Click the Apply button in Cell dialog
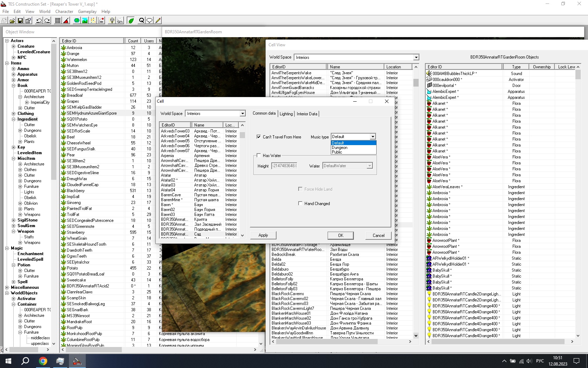Screen dimensions: 588x368 click(263, 236)
